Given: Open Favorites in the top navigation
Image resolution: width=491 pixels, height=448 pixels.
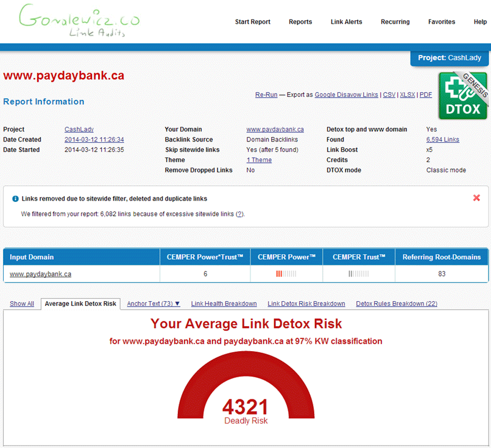Looking at the screenshot, I should pos(442,21).
